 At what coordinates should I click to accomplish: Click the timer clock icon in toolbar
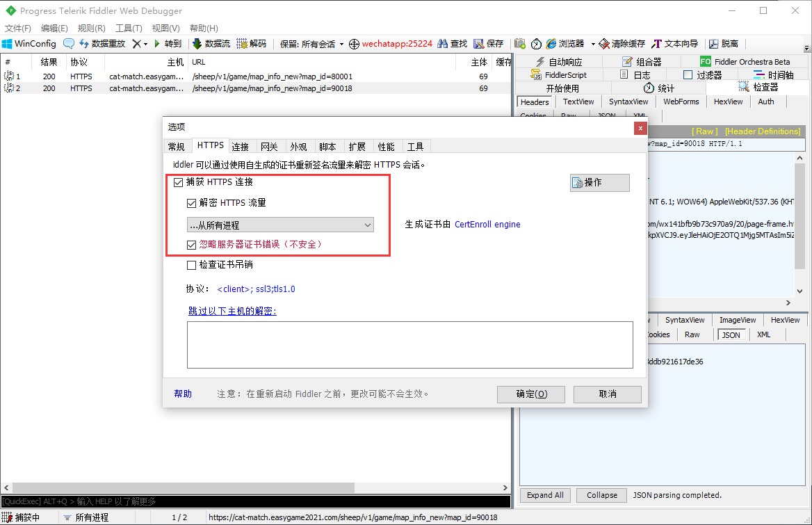coord(537,44)
